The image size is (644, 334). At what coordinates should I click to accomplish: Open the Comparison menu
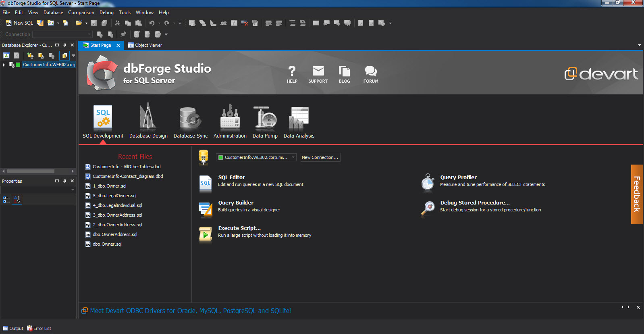point(81,13)
